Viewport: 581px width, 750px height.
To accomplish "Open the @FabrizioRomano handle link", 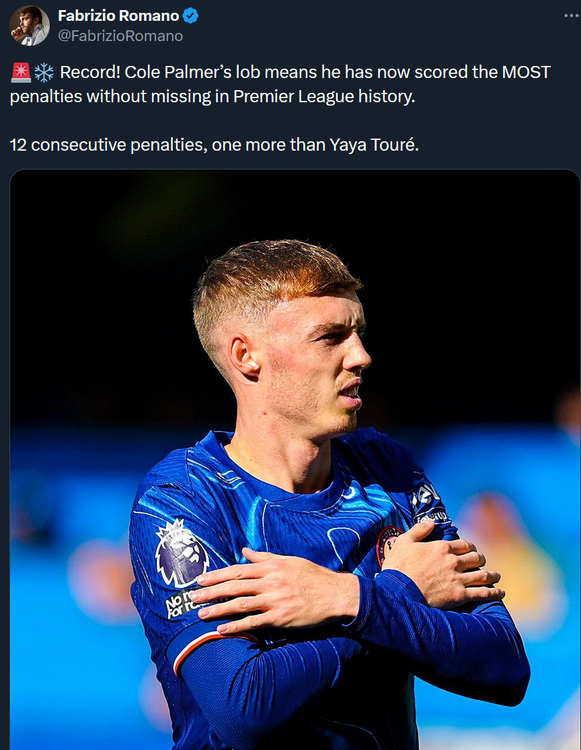I will pyautogui.click(x=120, y=36).
